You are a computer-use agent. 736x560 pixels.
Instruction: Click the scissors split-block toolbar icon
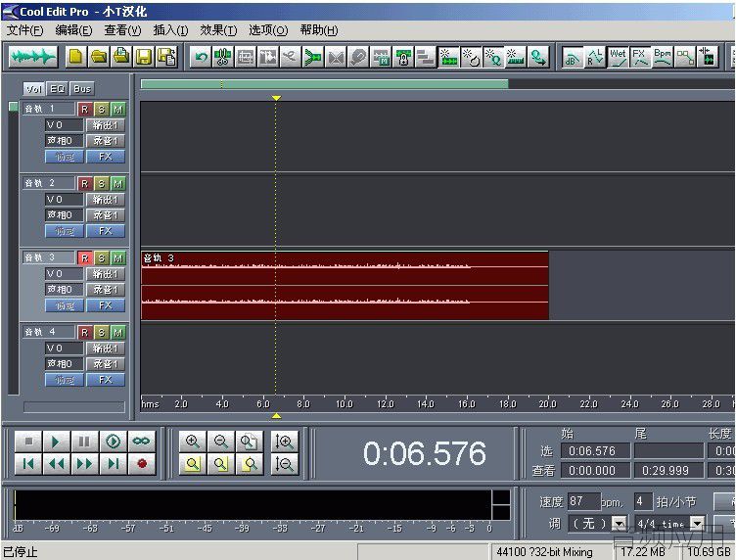pyautogui.click(x=223, y=57)
